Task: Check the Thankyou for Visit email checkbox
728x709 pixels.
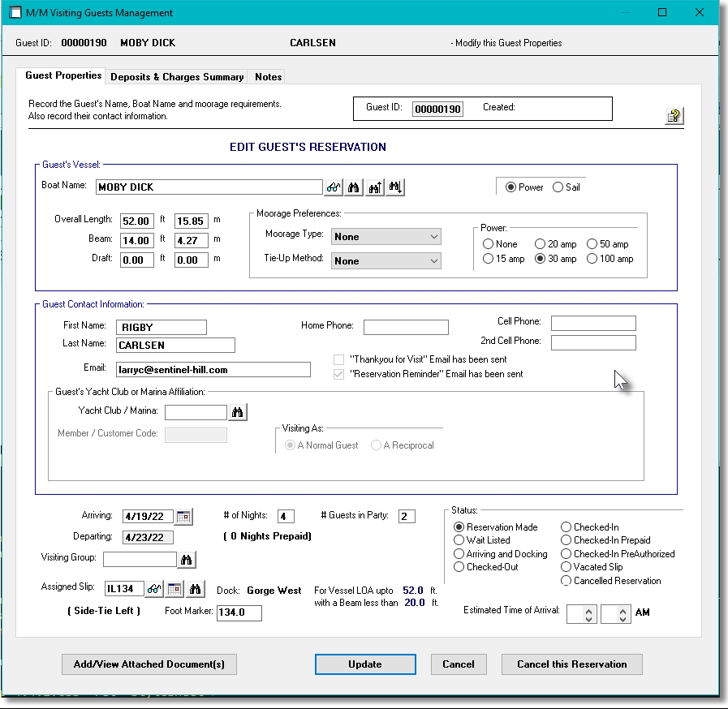Action: tap(338, 359)
